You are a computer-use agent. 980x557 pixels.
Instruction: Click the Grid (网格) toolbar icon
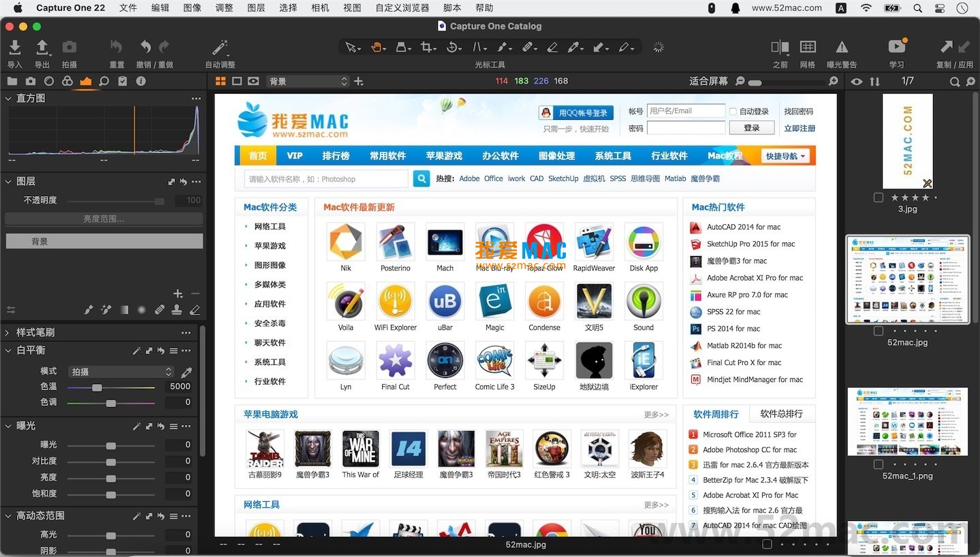coord(808,47)
